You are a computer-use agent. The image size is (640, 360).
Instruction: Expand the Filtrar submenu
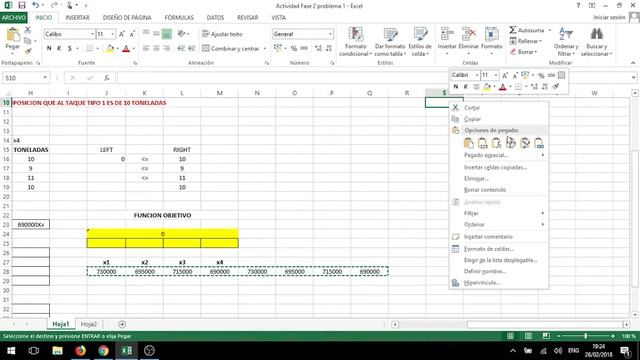click(543, 213)
